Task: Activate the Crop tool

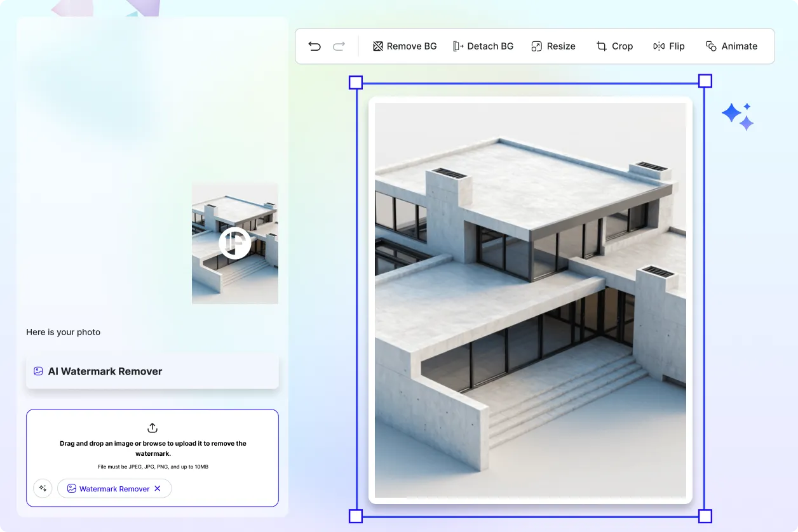Action: pyautogui.click(x=614, y=46)
